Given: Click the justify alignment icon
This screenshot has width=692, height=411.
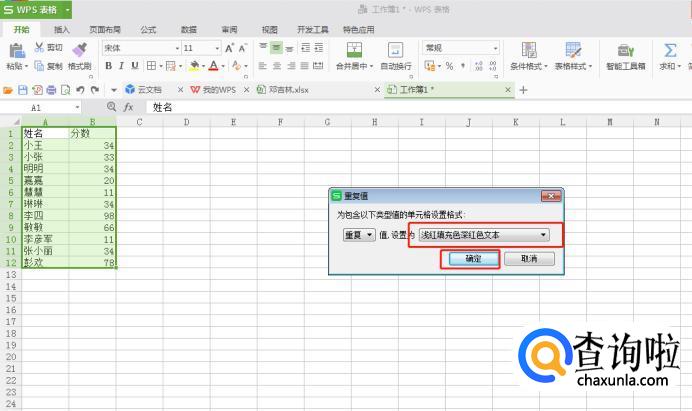Looking at the screenshot, I should point(305,66).
